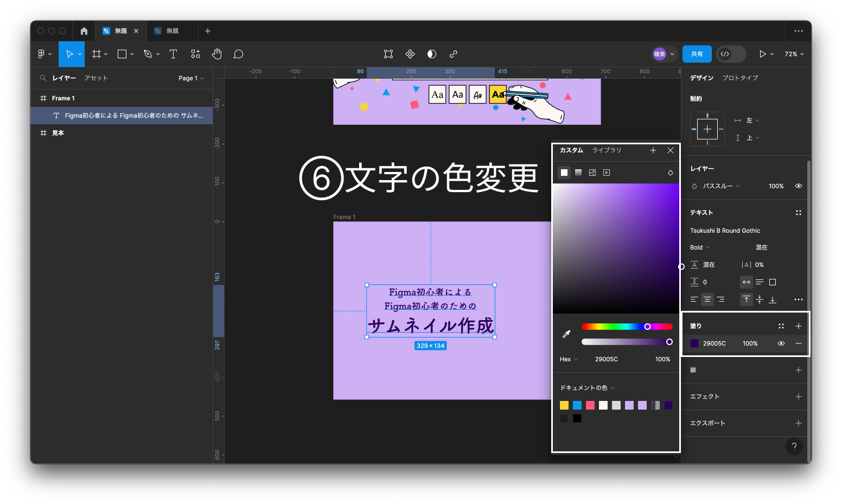Set text to fixed size
The image size is (842, 504).
point(773,282)
